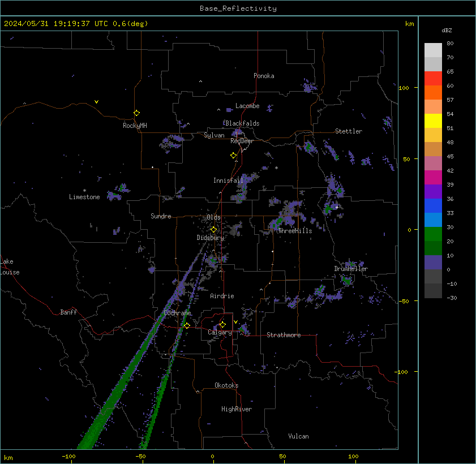Click the Cochrane town label
This screenshot has height=464, width=476.
(x=177, y=313)
